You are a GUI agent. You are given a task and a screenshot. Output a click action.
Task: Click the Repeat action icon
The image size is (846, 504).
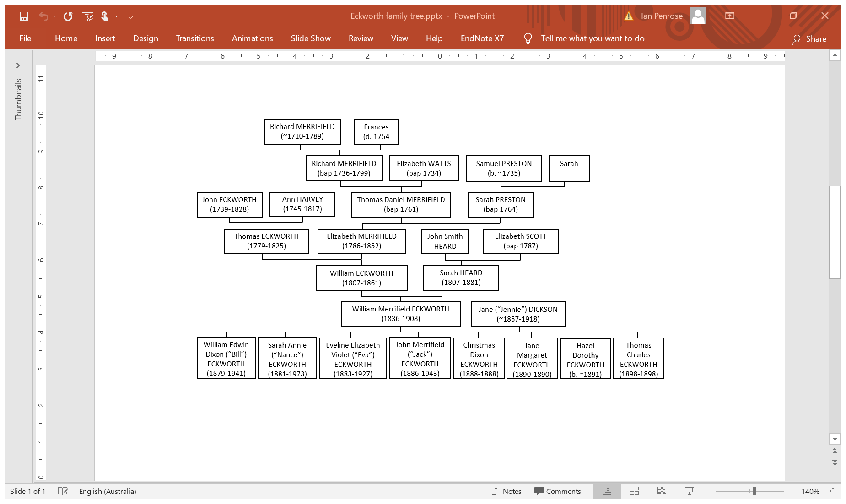[x=68, y=16]
